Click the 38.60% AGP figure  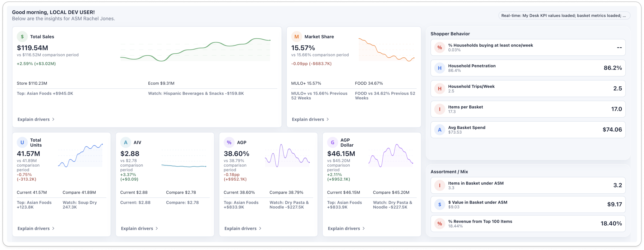pyautogui.click(x=236, y=154)
